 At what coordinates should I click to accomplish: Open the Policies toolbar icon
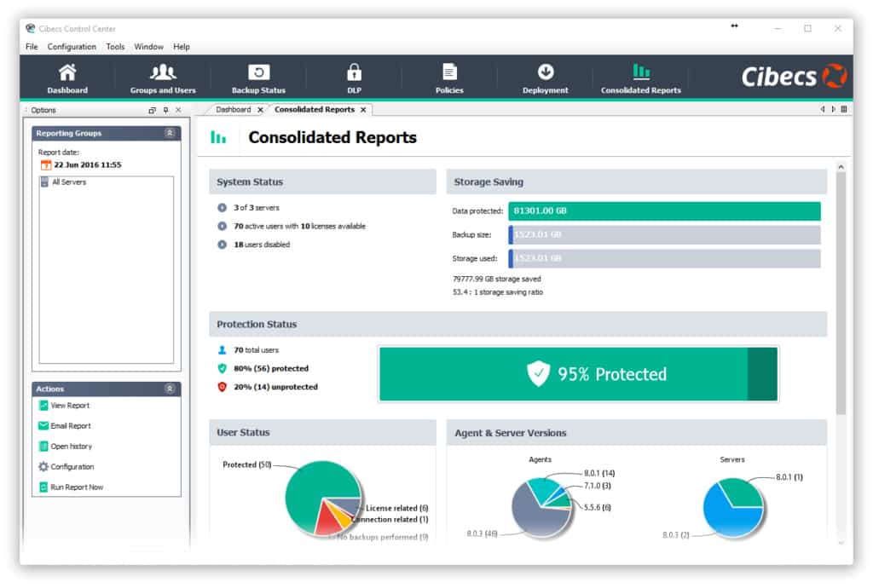(x=449, y=78)
